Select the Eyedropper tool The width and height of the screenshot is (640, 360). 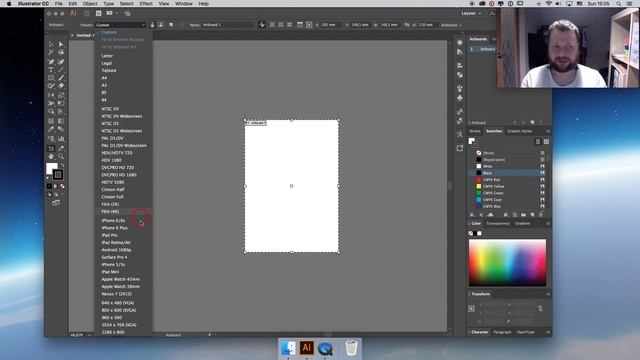pos(51,129)
